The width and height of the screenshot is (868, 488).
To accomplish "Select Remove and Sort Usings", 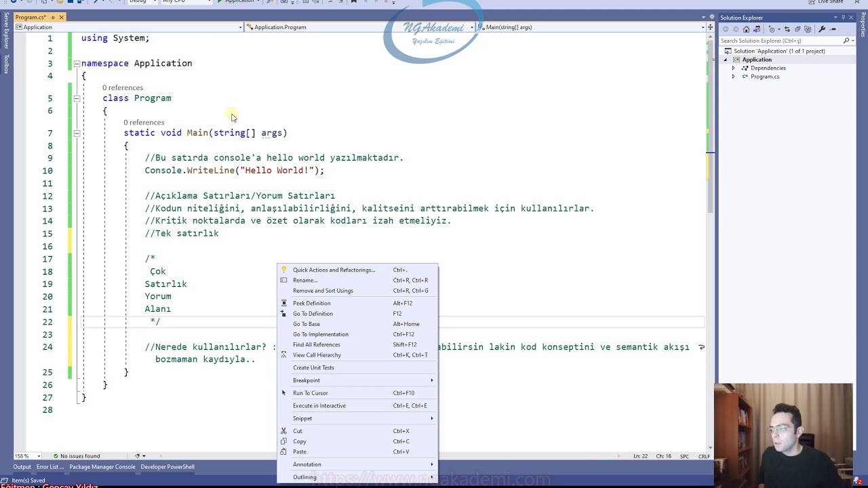I will [357, 291].
